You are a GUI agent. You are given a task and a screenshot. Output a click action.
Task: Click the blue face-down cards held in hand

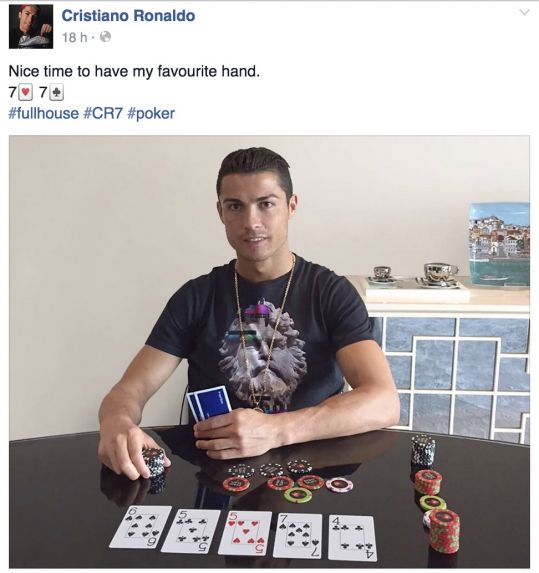(x=209, y=404)
